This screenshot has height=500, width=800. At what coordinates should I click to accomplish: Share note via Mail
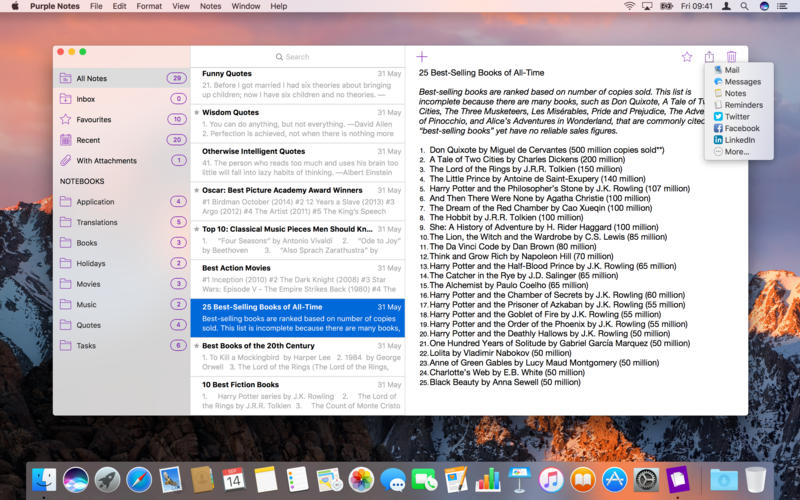739,70
